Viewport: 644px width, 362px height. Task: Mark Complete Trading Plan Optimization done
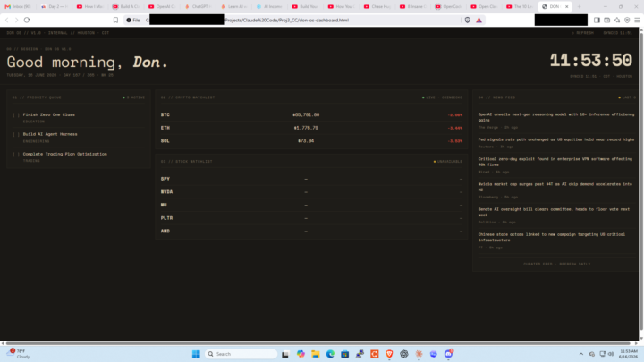click(16, 154)
